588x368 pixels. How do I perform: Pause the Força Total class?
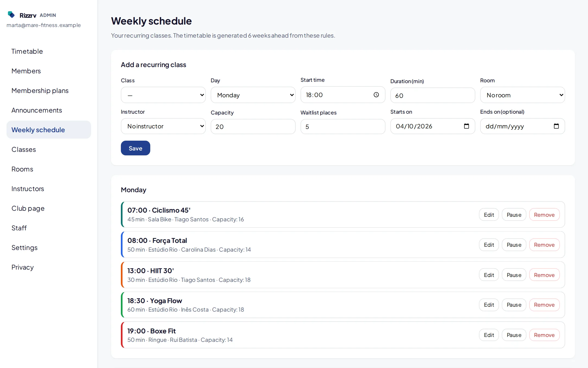pyautogui.click(x=514, y=245)
